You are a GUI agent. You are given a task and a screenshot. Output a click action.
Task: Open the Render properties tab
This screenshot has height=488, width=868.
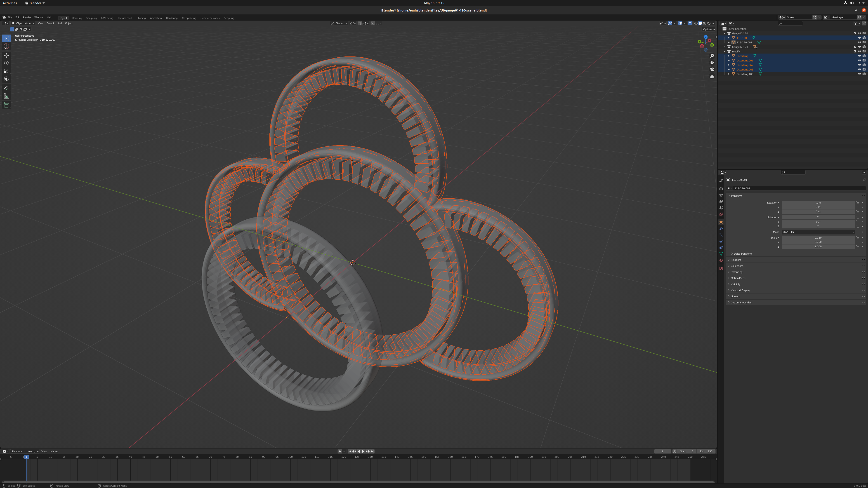721,189
